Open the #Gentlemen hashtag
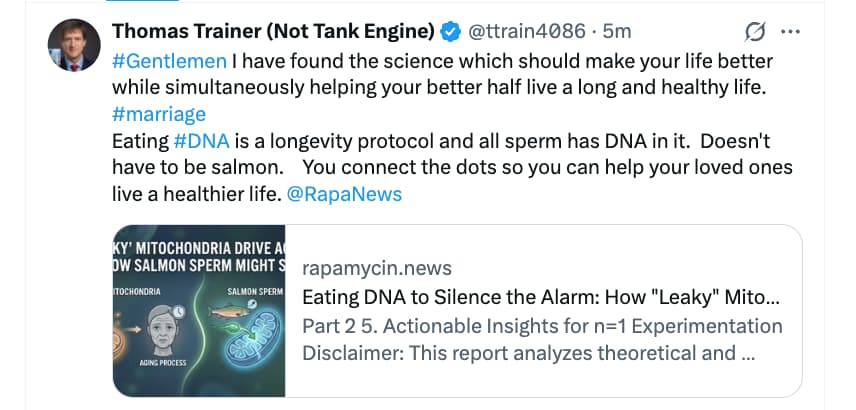Image resolution: width=856 pixels, height=410 pixels. click(169, 60)
